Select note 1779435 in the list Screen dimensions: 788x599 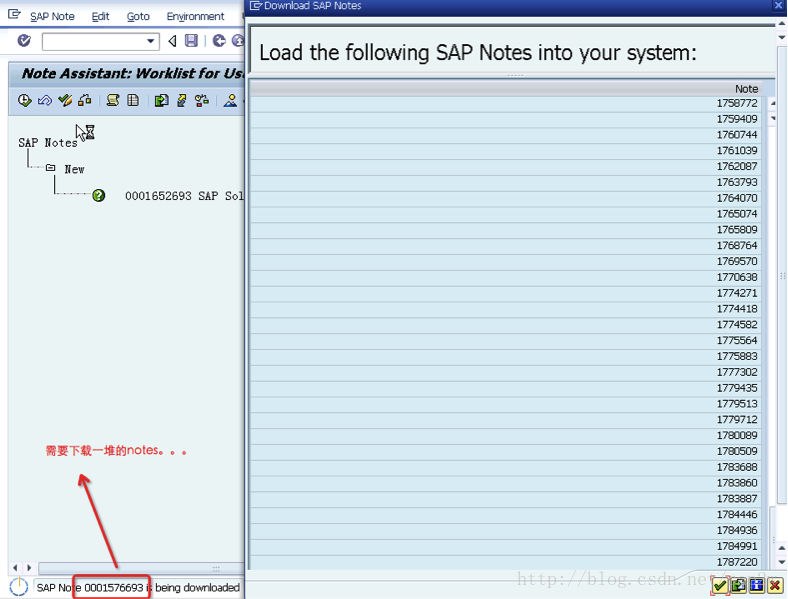506,388
